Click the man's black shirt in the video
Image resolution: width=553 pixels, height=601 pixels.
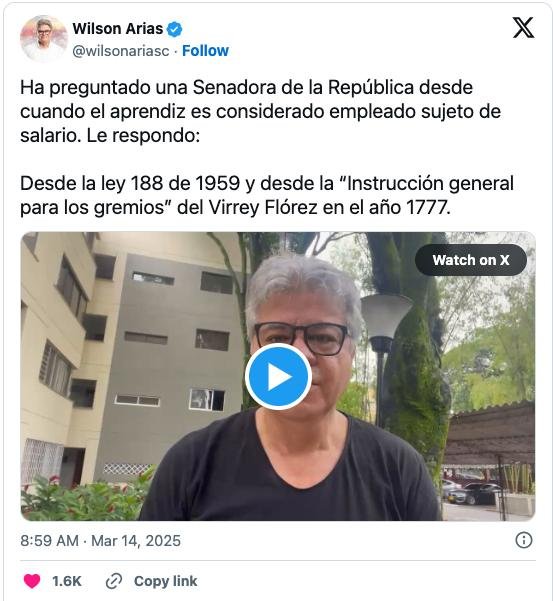point(291,470)
